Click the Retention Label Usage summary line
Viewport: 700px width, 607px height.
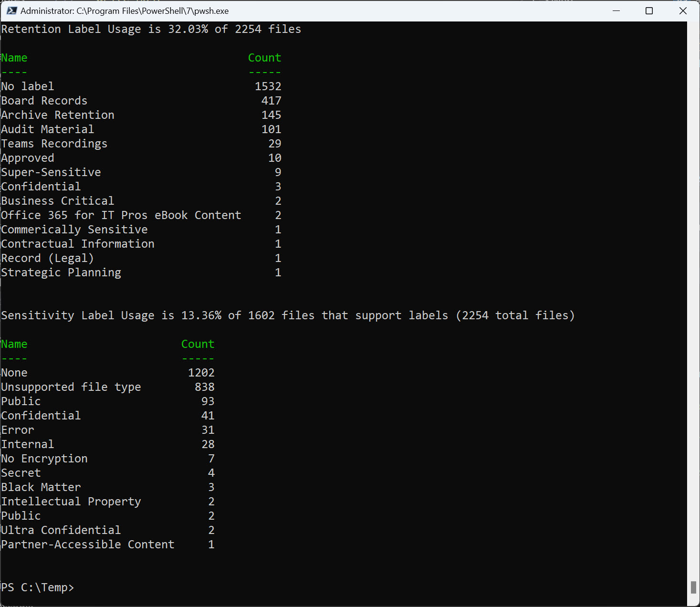(151, 29)
